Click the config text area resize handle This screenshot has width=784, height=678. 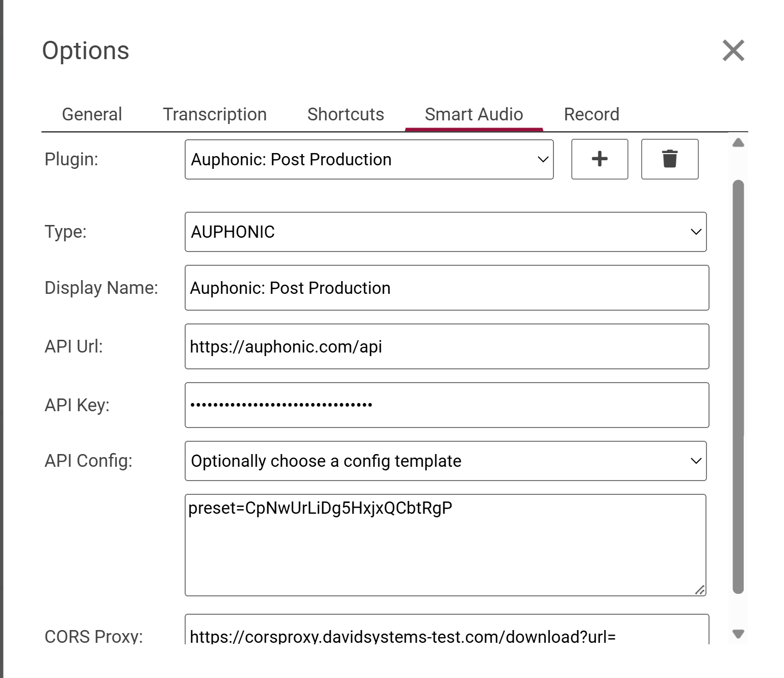700,590
